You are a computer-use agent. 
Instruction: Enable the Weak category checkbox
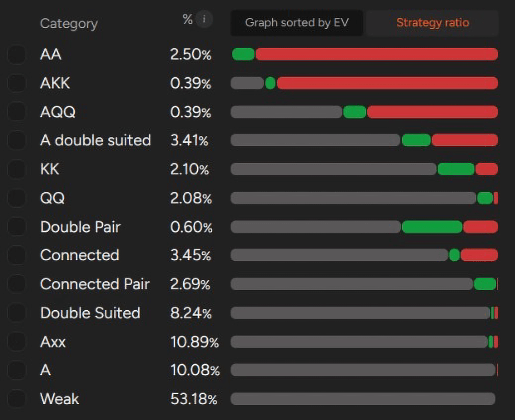point(17,399)
